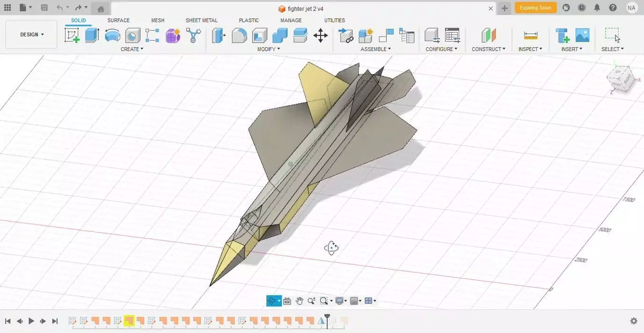Select the Joint tool icon

(386, 36)
